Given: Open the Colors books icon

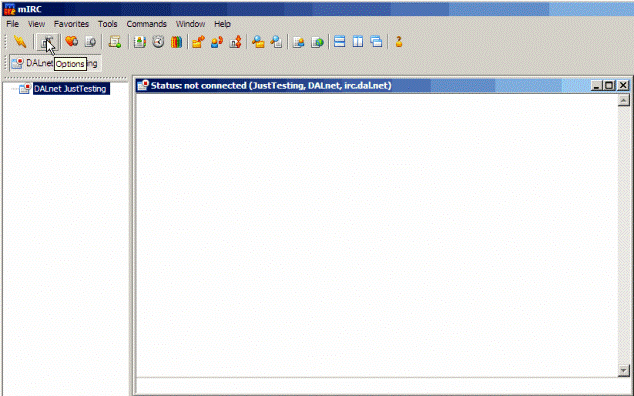Looking at the screenshot, I should click(176, 42).
